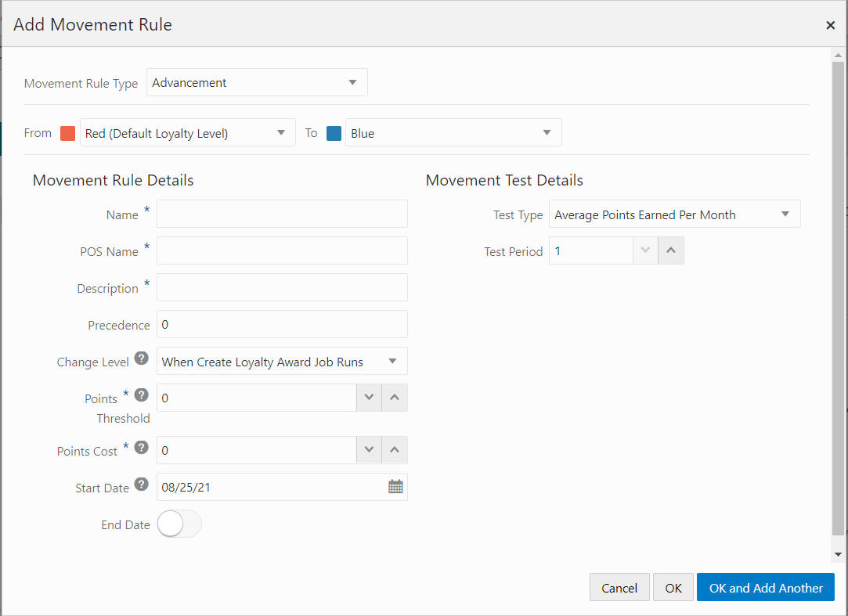Image resolution: width=848 pixels, height=616 pixels.
Task: Increase the Points Threshold value
Action: 395,398
